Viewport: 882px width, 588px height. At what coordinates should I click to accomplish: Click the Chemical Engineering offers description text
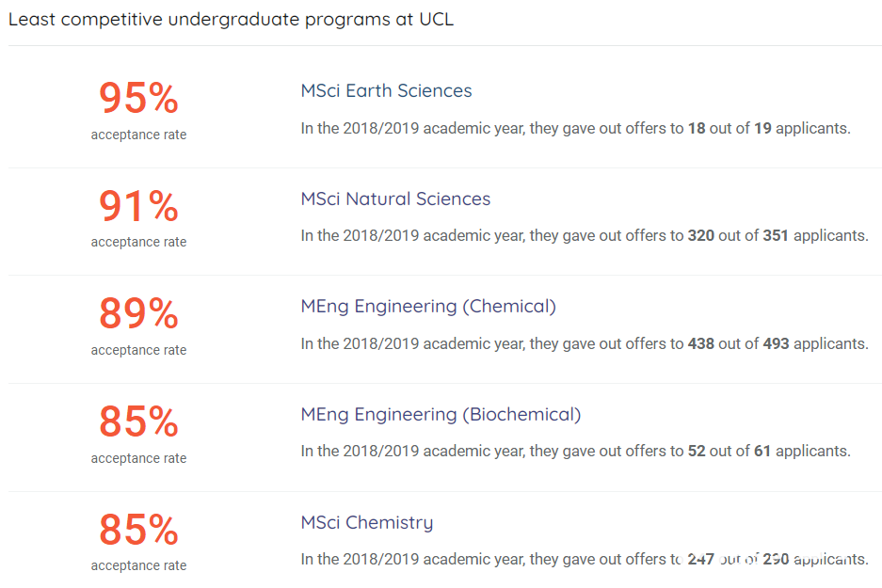[585, 343]
